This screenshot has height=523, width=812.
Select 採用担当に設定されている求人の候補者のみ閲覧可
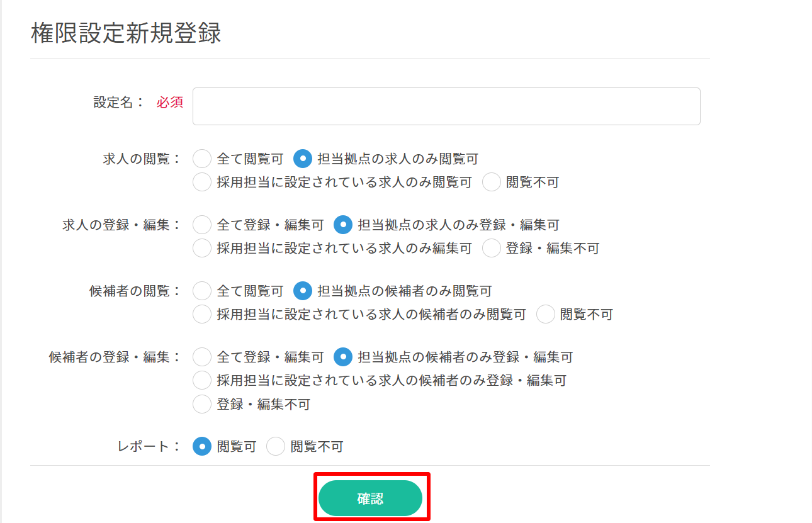pyautogui.click(x=202, y=314)
